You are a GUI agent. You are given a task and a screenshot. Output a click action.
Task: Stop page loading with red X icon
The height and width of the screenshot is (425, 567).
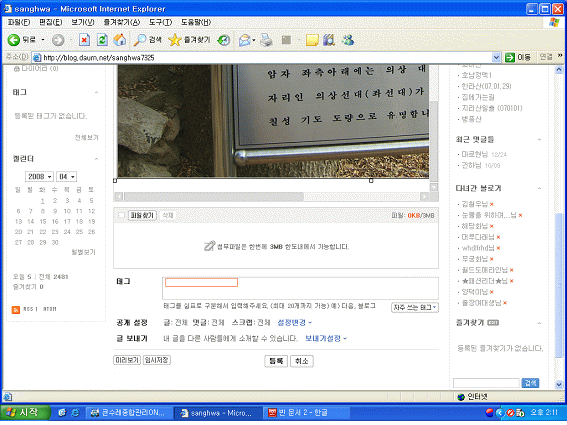[84, 40]
